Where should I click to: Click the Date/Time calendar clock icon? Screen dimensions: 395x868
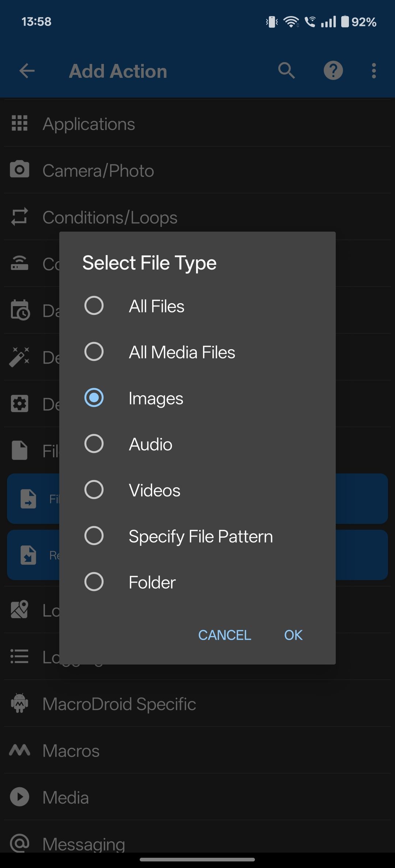20,310
